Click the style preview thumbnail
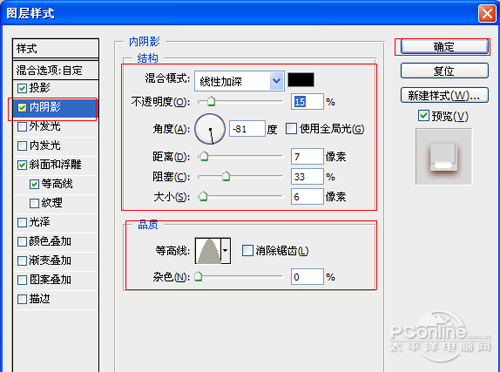This screenshot has width=500, height=372. coord(444,157)
